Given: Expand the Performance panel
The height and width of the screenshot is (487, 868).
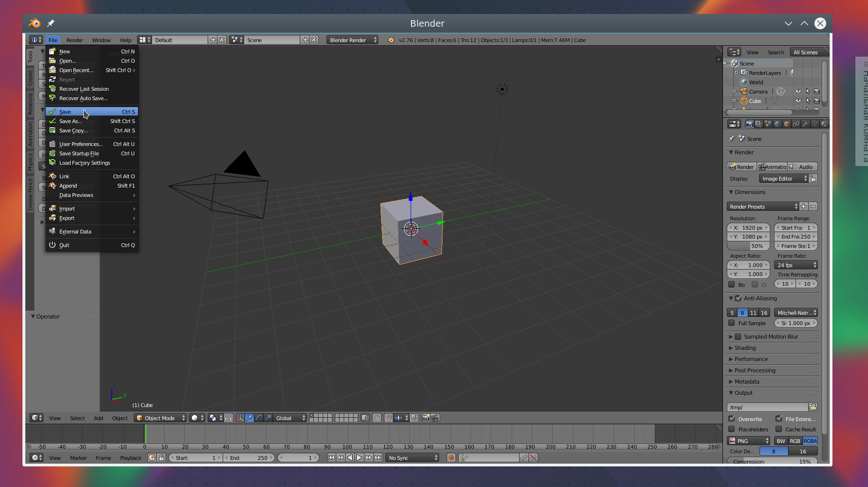Looking at the screenshot, I should pyautogui.click(x=751, y=359).
